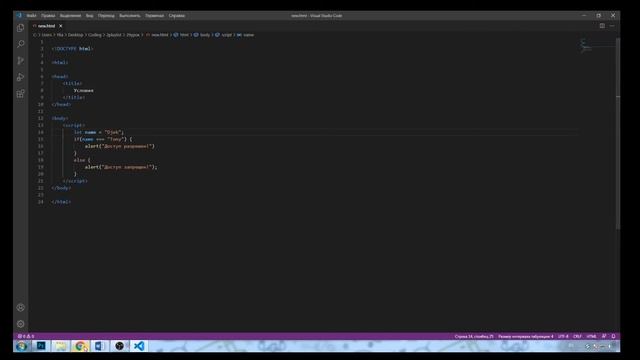The image size is (640, 360).
Task: Open the Search view in activity bar
Action: (x=20, y=44)
